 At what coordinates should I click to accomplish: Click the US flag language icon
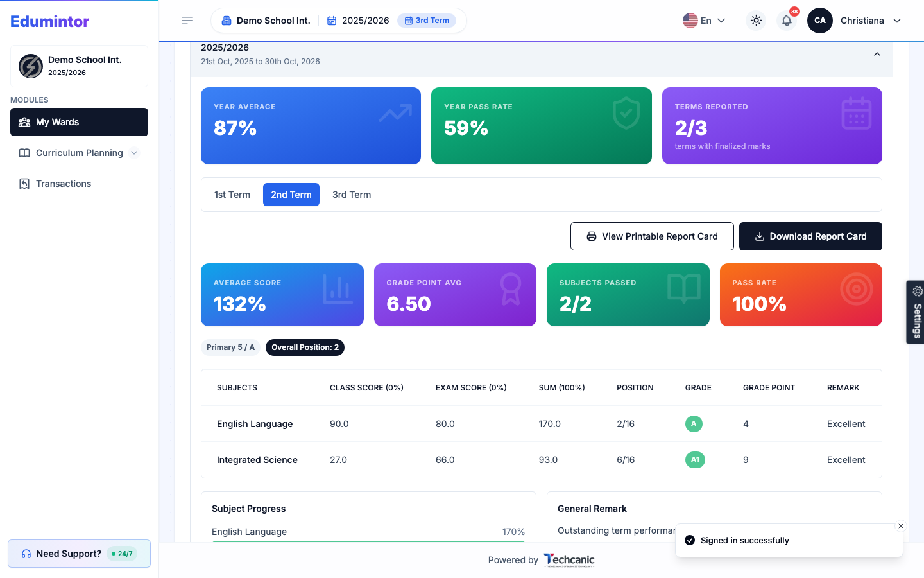690,21
